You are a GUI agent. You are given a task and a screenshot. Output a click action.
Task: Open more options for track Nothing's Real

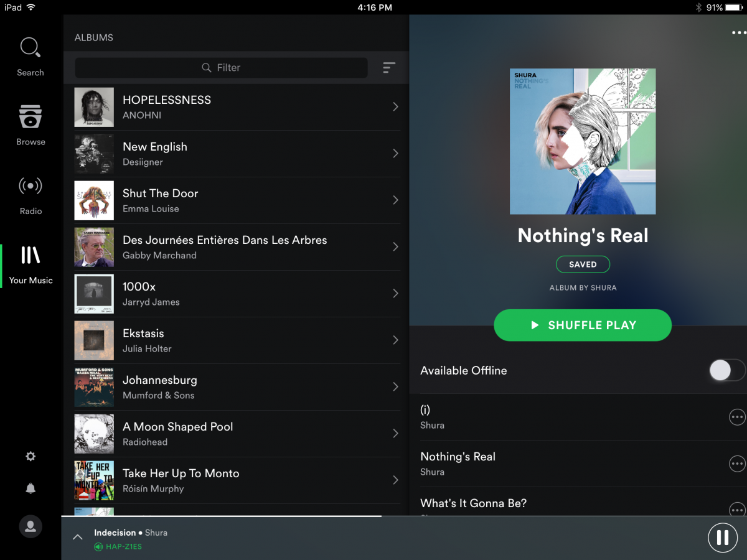(x=737, y=464)
